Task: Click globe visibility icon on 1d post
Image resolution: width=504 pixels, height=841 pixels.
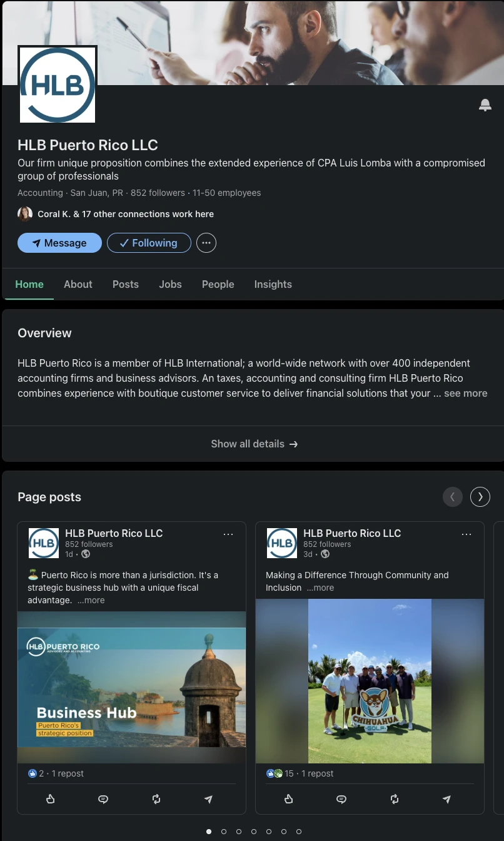Action: (x=86, y=554)
